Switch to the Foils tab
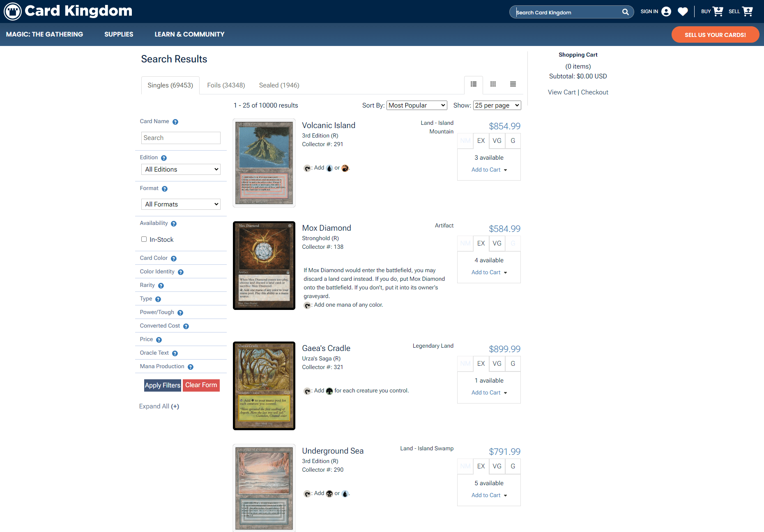This screenshot has height=532, width=764. pos(226,85)
